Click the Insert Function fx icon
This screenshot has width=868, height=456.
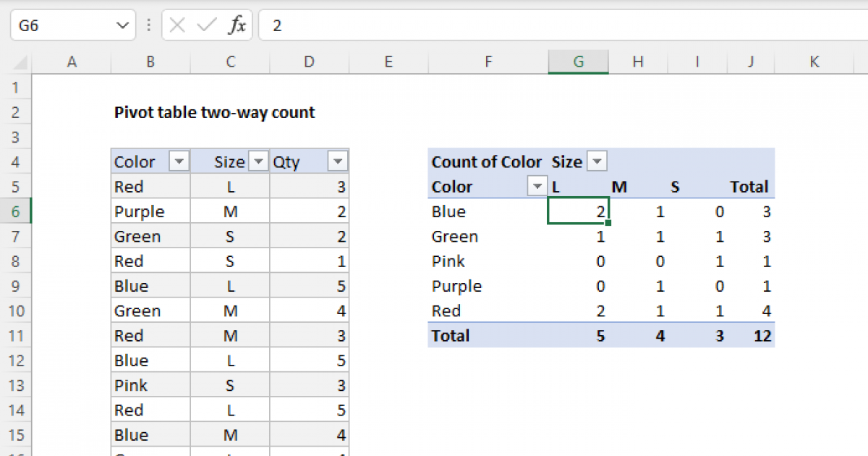(x=237, y=26)
